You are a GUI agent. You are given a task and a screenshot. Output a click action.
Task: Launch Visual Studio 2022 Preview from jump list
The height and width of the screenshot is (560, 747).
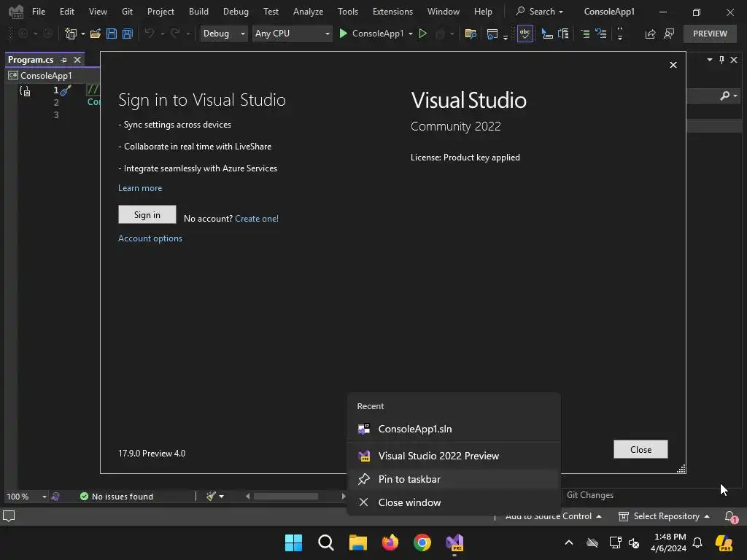pyautogui.click(x=454, y=456)
